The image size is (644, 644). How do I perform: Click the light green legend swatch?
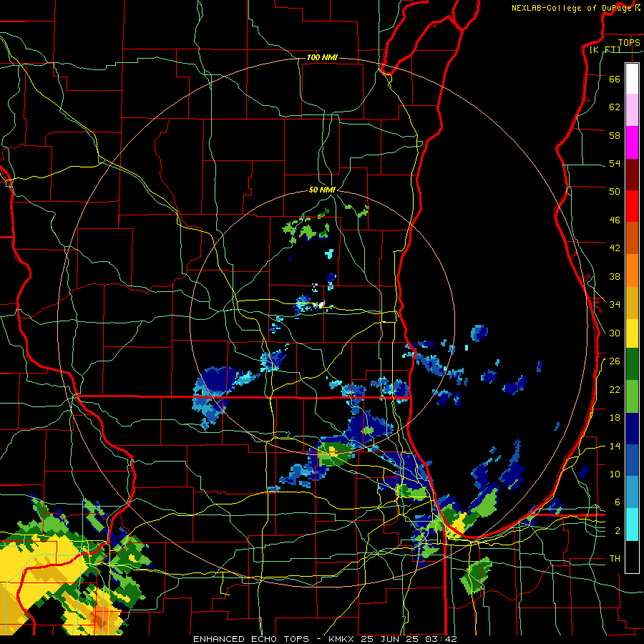(632, 396)
